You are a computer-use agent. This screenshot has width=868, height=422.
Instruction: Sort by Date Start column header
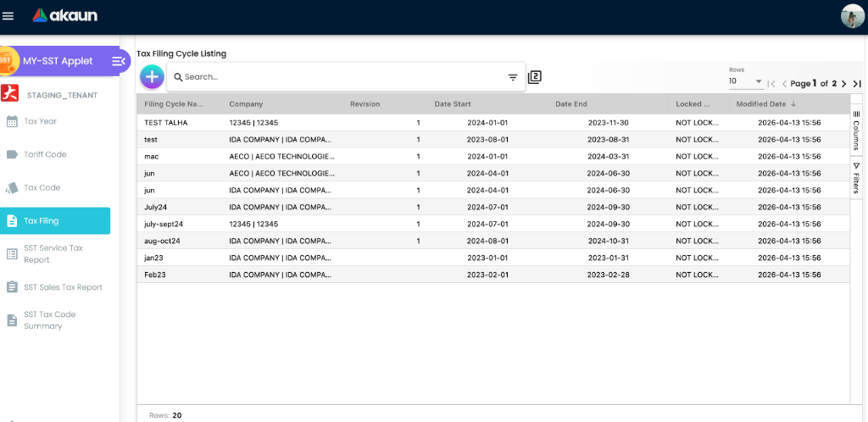click(x=453, y=104)
